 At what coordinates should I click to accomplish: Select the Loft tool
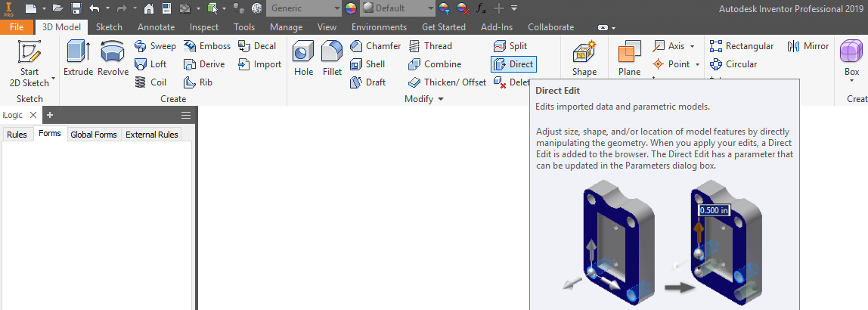150,64
